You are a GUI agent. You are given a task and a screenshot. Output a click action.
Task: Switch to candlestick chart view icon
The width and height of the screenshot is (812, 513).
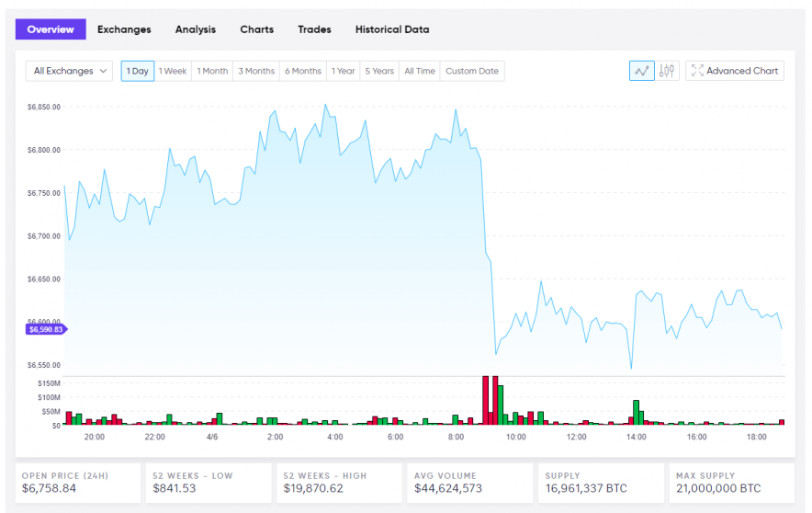point(668,71)
